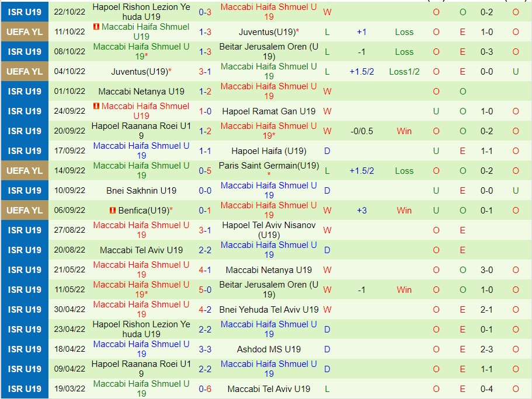Screen dimensions: 532x399
Task: Open Hapoel Haifa (U19) team link
Action: click(x=269, y=151)
